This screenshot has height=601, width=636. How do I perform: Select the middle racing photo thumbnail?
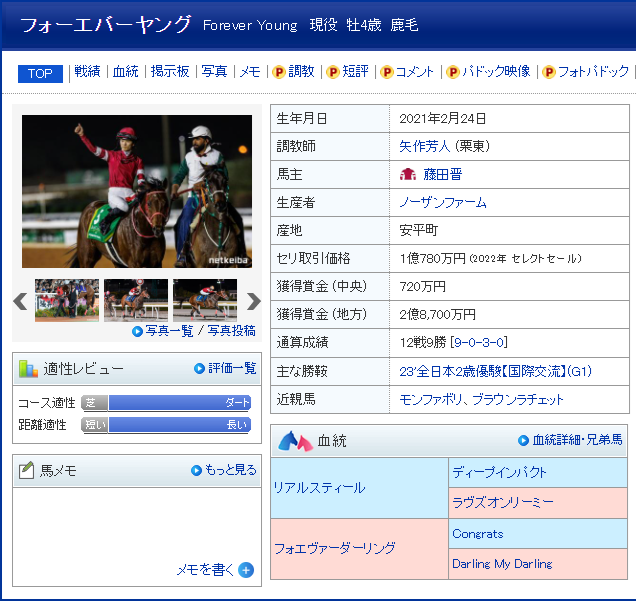pyautogui.click(x=136, y=300)
